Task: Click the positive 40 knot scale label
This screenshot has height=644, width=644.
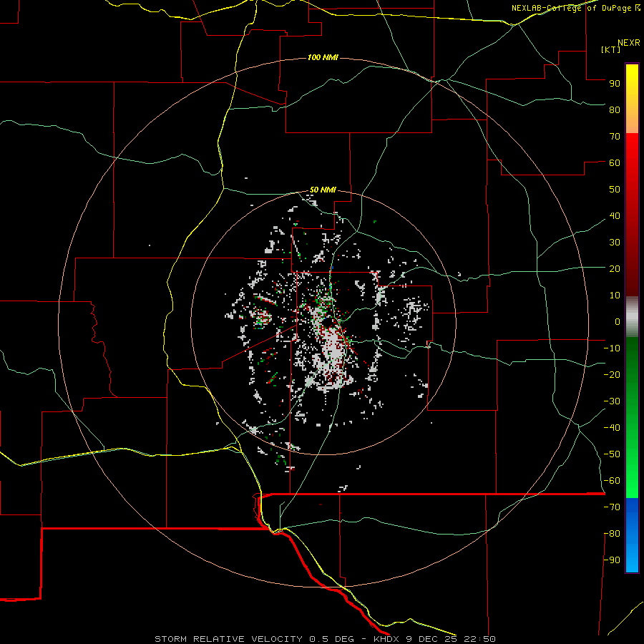Action: tap(615, 215)
